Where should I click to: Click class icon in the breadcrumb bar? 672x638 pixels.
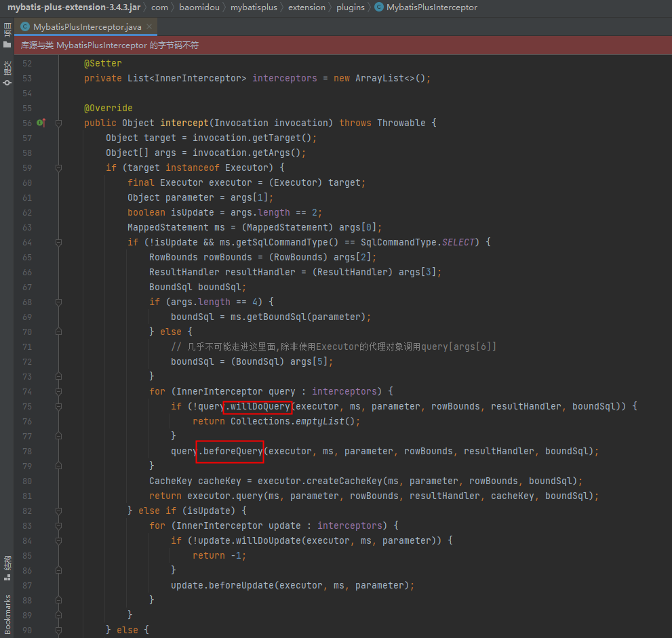coord(379,7)
